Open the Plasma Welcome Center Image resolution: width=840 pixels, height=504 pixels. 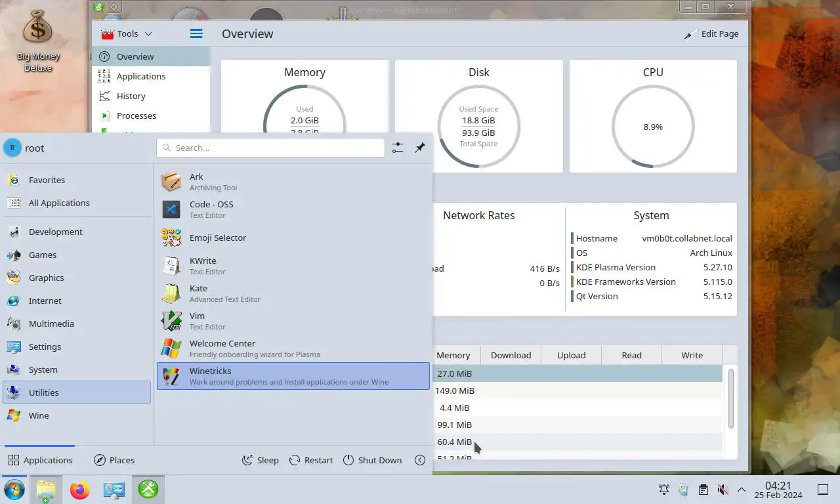(x=293, y=348)
